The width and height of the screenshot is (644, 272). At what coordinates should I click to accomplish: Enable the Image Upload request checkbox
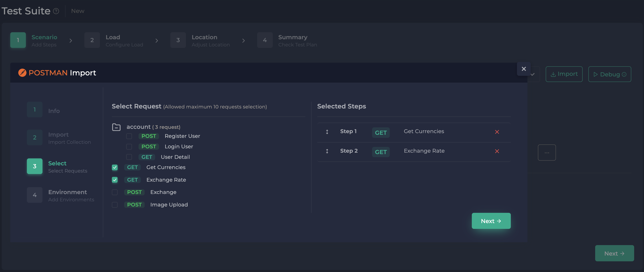point(115,205)
